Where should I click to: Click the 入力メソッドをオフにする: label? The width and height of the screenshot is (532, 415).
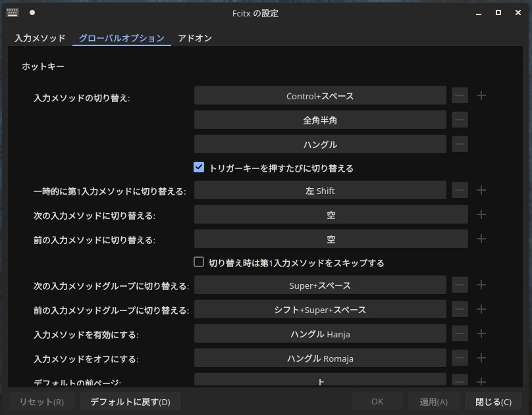[86, 360]
